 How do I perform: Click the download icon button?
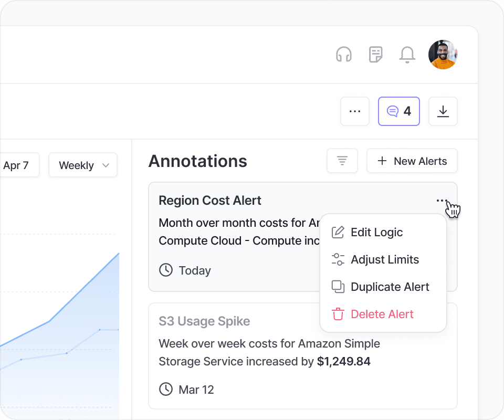(x=443, y=111)
